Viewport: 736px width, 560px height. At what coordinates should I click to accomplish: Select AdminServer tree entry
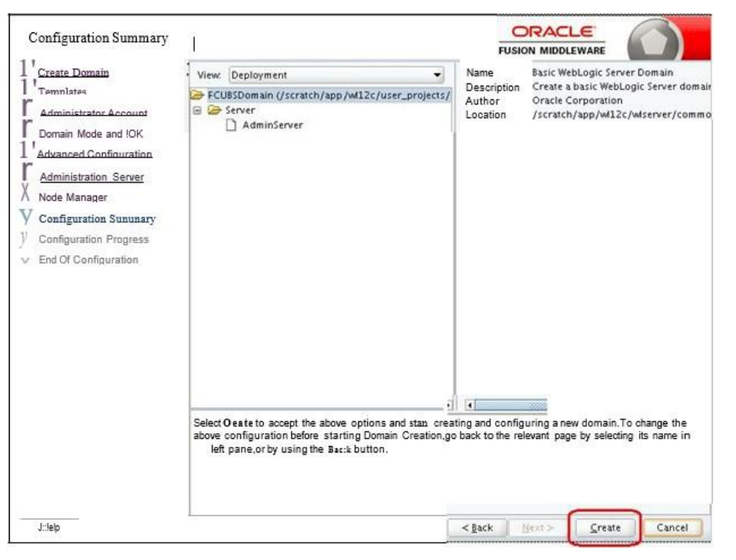click(273, 125)
